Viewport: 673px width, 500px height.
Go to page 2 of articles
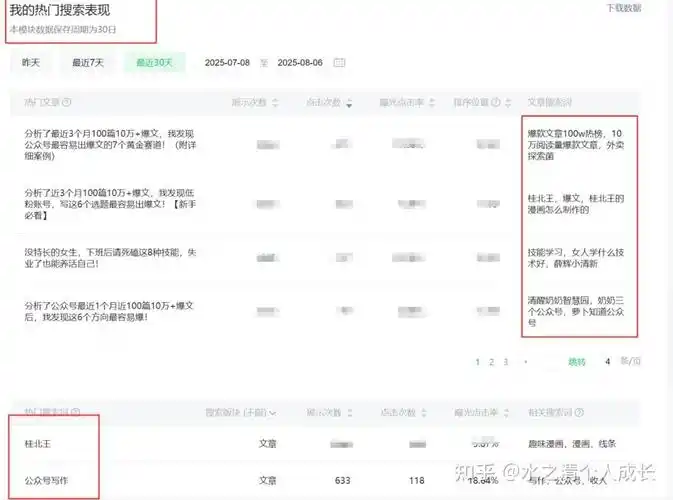pos(491,362)
